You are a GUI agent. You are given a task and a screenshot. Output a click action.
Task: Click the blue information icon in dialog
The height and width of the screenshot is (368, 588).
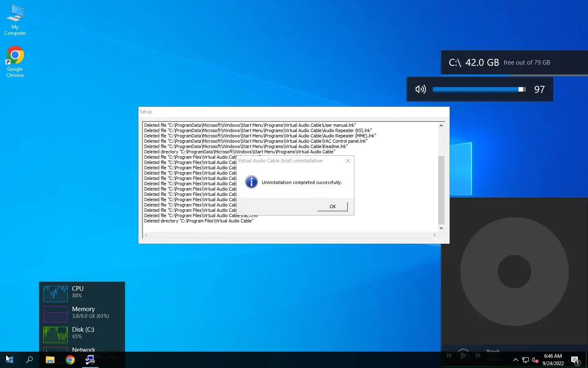pyautogui.click(x=252, y=182)
